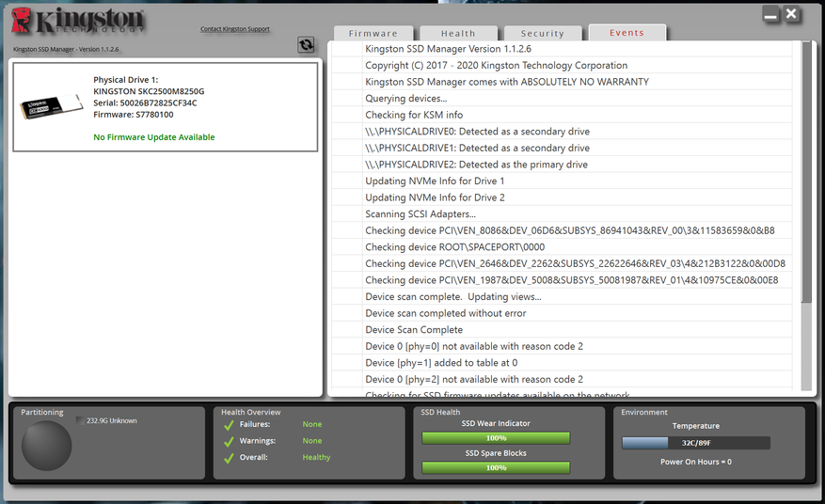Click the Failures green checkmark icon

[x=229, y=425]
